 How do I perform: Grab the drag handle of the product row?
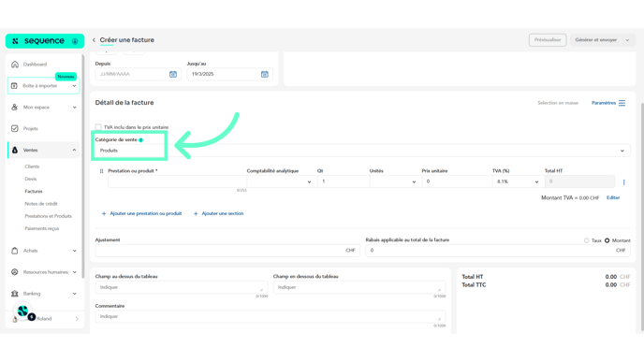click(101, 171)
